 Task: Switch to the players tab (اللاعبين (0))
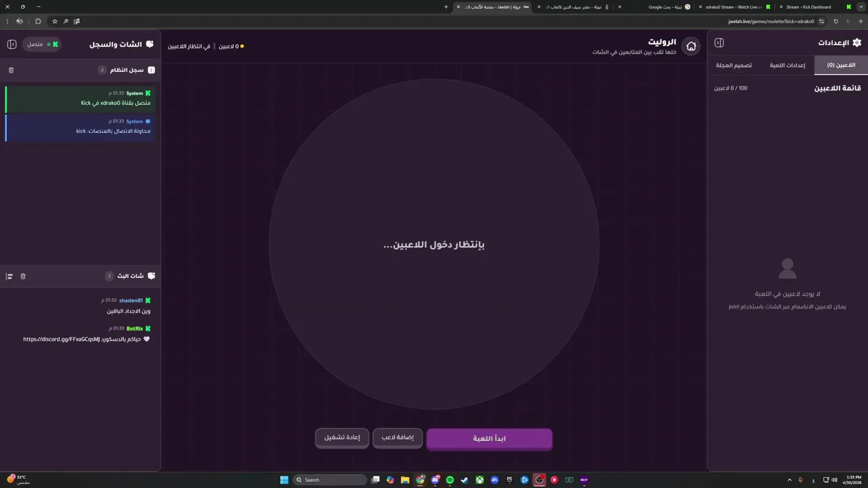[841, 65]
